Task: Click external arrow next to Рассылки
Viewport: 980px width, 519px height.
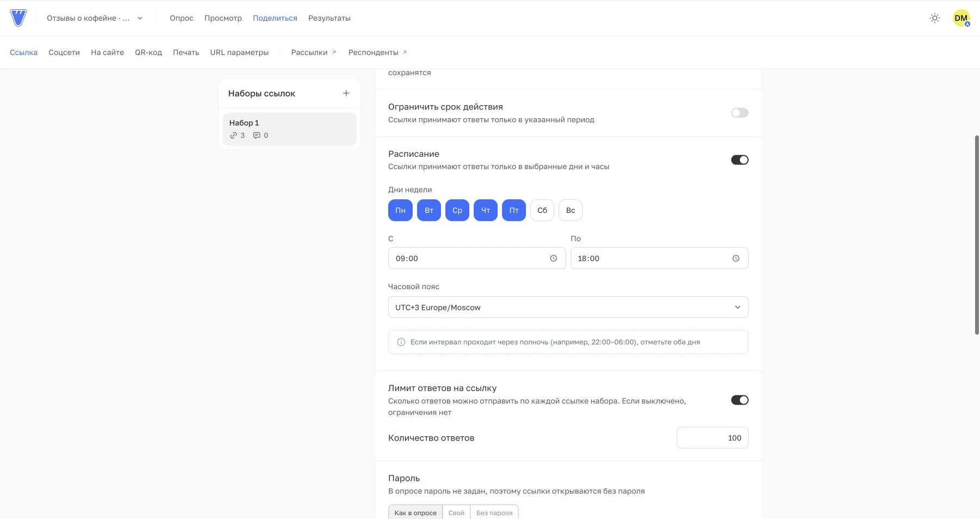Action: click(334, 52)
